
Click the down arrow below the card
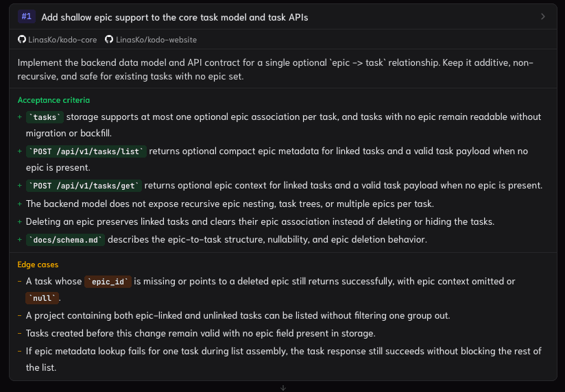click(283, 388)
